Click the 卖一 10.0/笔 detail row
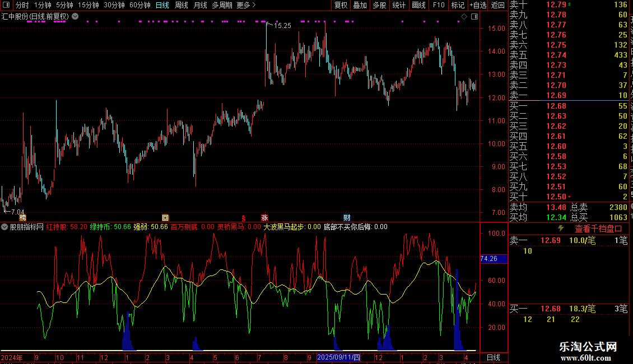This screenshot has width=633, height=364. pyautogui.click(x=569, y=240)
